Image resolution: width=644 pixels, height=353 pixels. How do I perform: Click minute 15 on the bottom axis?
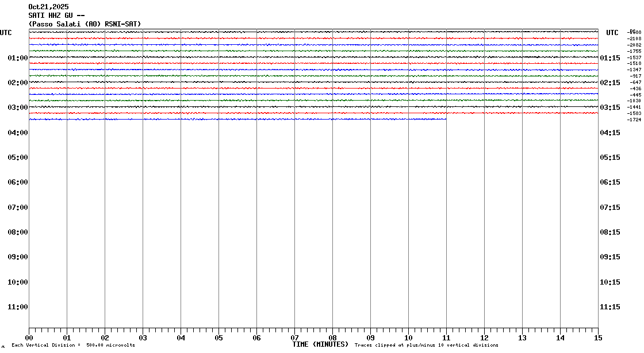[x=597, y=338]
